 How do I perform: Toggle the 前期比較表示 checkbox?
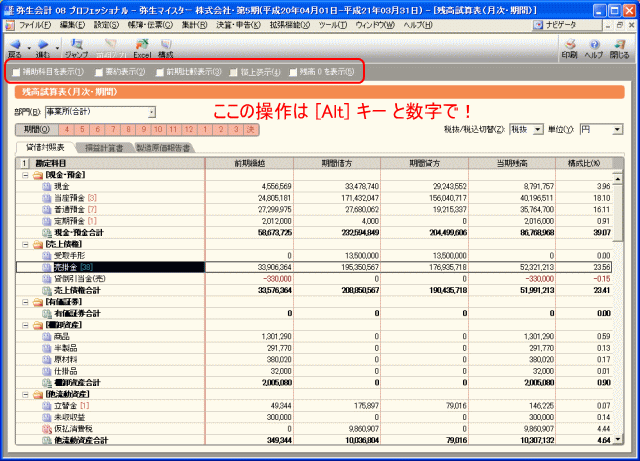tap(160, 72)
